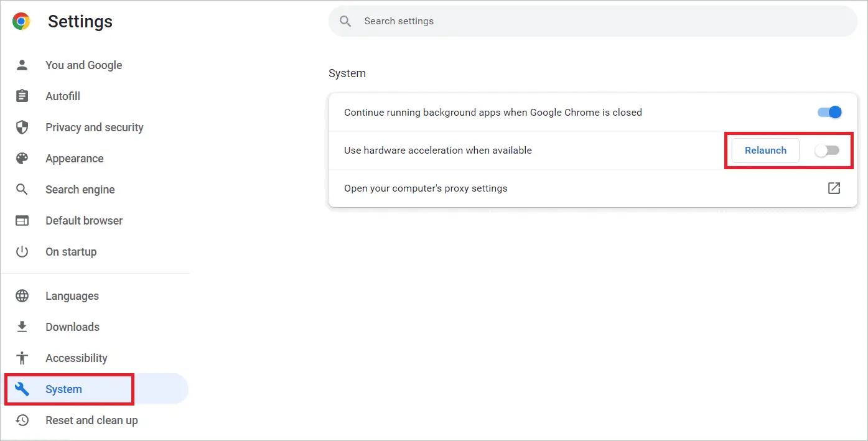The image size is (868, 441).
Task: Disable running background apps when Chrome closes
Action: [x=828, y=112]
